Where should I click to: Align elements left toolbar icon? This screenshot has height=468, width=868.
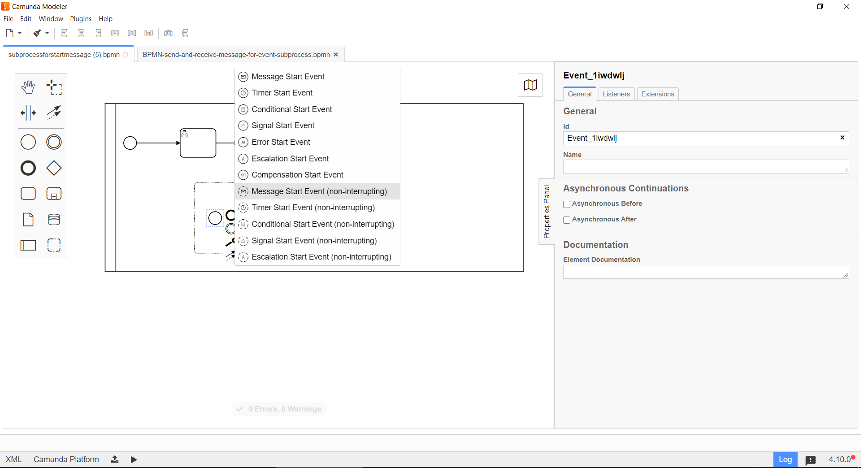click(x=65, y=33)
